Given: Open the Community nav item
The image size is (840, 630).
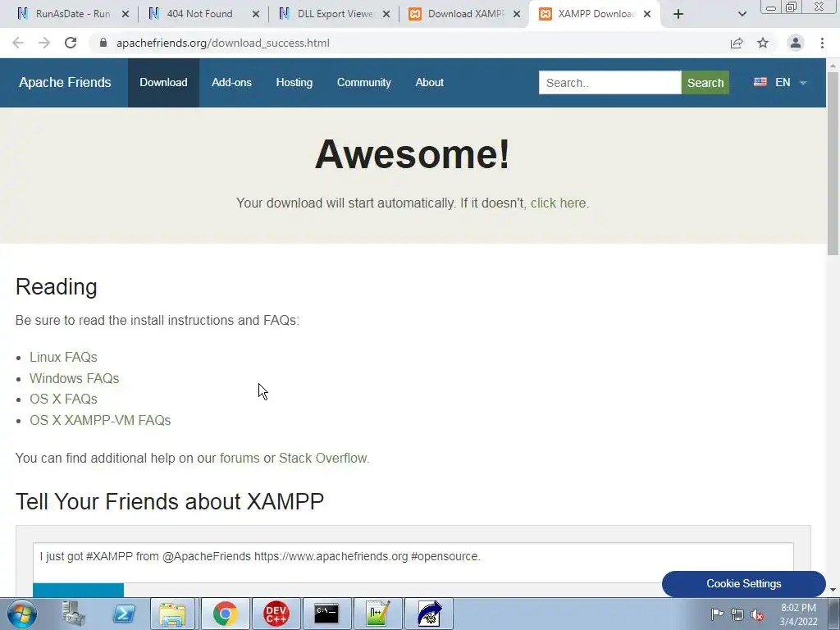Looking at the screenshot, I should (363, 83).
